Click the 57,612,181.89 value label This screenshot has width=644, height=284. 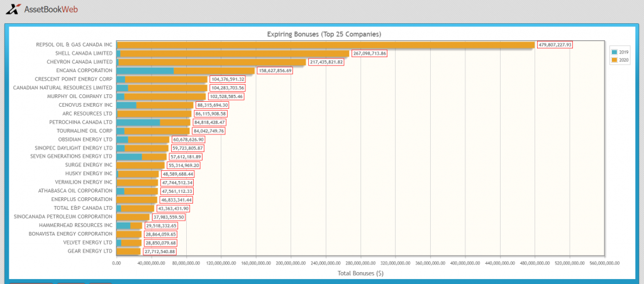pos(186,156)
